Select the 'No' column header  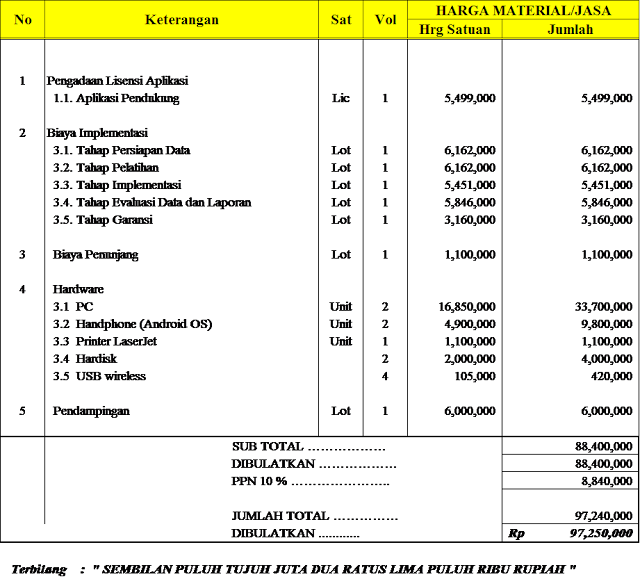coord(23,20)
